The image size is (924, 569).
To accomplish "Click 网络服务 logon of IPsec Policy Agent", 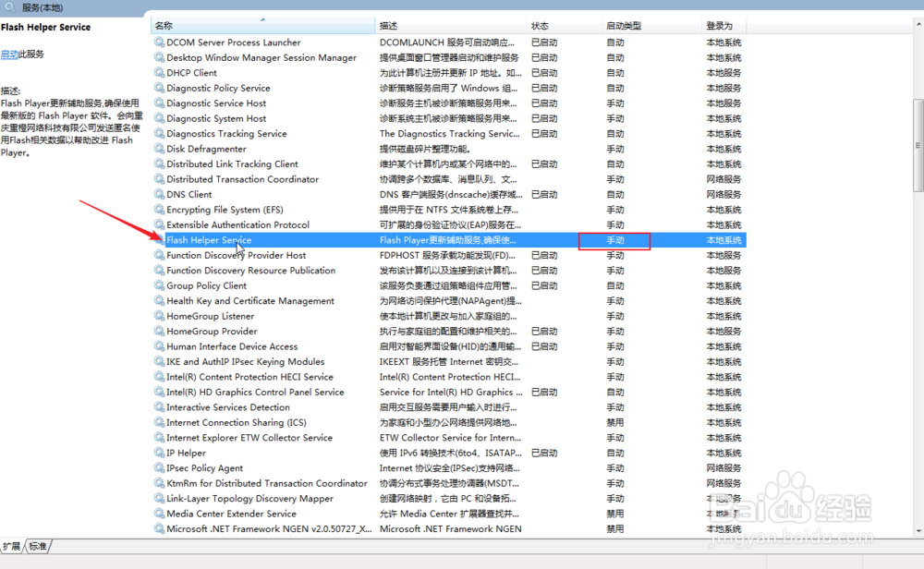I will 723,468.
